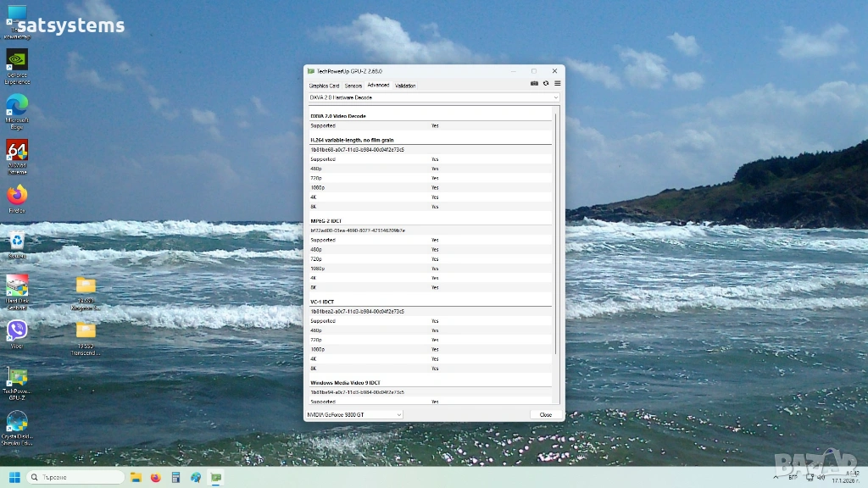Open the Validation tab

[405, 86]
